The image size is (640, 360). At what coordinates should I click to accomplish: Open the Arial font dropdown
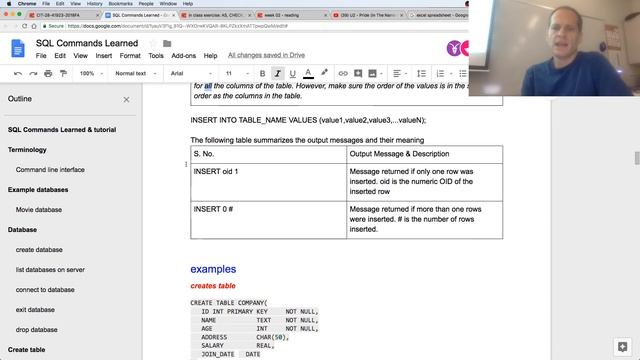pyautogui.click(x=191, y=73)
